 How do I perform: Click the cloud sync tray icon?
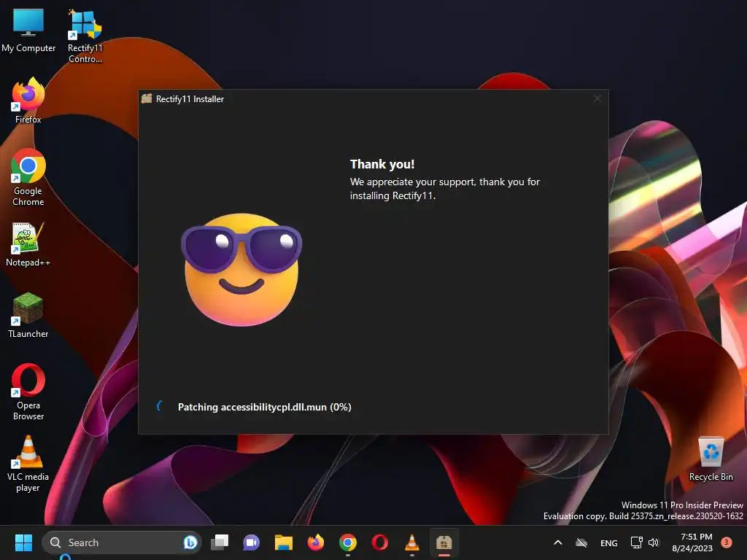click(581, 542)
